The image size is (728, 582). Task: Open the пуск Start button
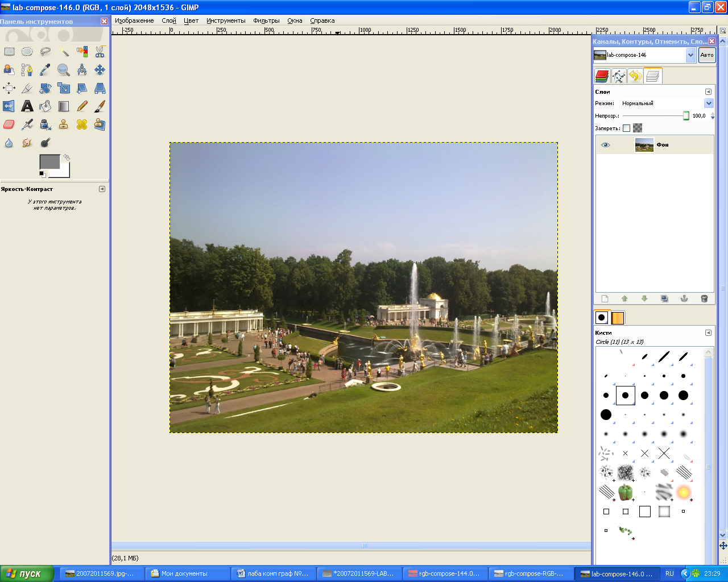click(27, 573)
